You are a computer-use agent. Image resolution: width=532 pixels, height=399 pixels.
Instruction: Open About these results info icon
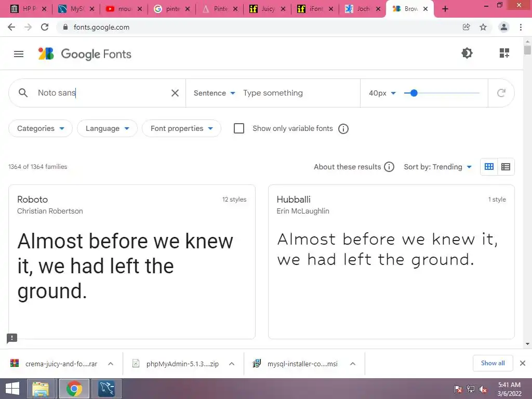[389, 167]
